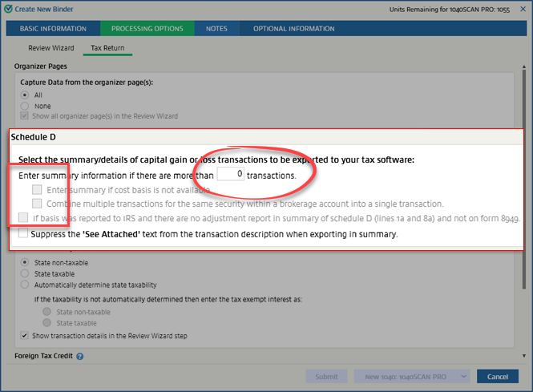Image resolution: width=533 pixels, height=392 pixels.
Task: Click the Cancel button
Action: [x=497, y=377]
